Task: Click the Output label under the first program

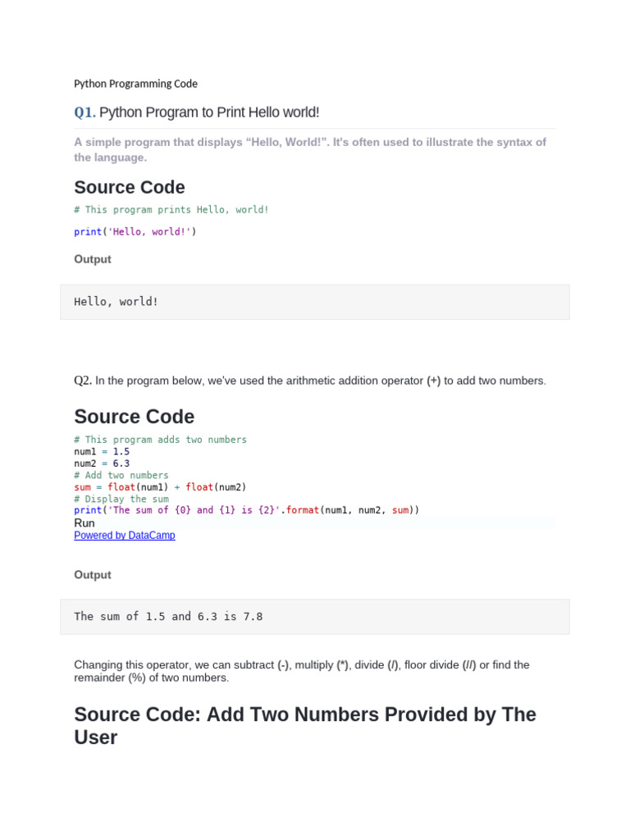Action: point(93,259)
